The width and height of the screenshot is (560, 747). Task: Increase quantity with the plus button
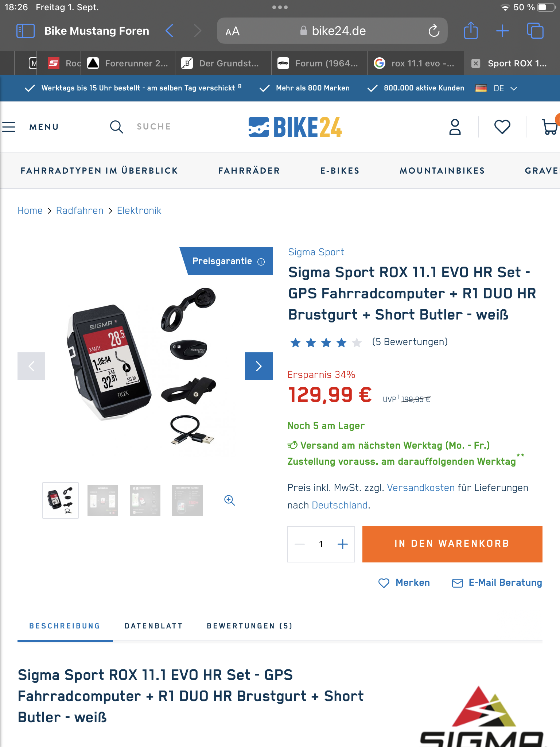click(343, 544)
